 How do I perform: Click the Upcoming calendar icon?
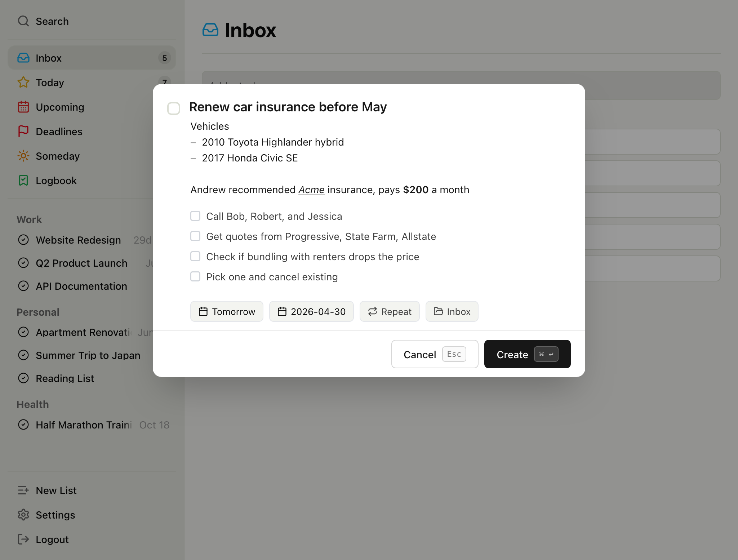(x=23, y=107)
